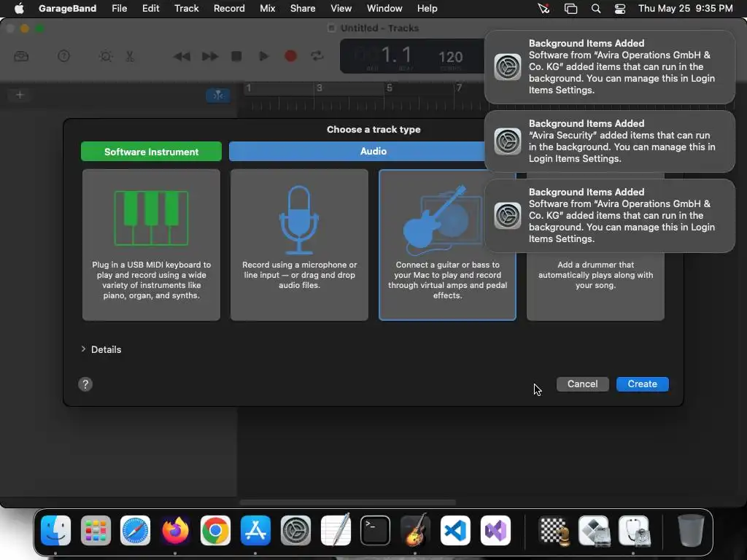
Task: Click the Play transport button
Action: 263,56
